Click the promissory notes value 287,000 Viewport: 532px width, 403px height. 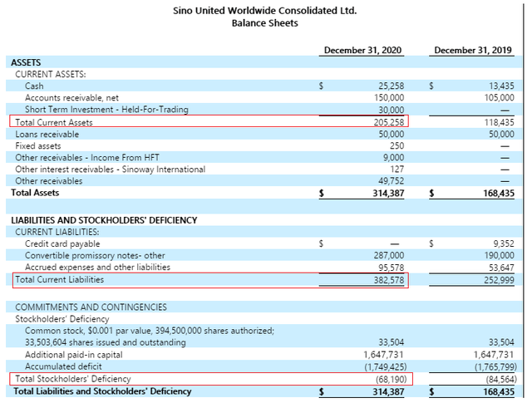coord(389,255)
